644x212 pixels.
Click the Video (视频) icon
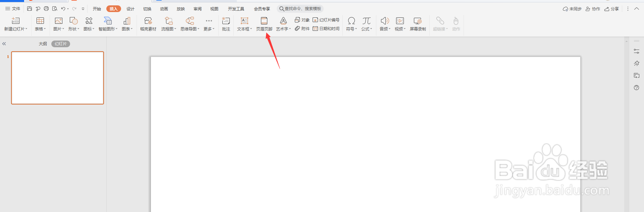click(x=400, y=21)
